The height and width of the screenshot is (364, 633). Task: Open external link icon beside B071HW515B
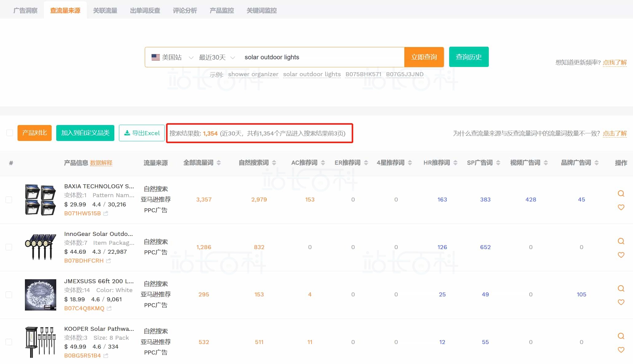(x=106, y=213)
